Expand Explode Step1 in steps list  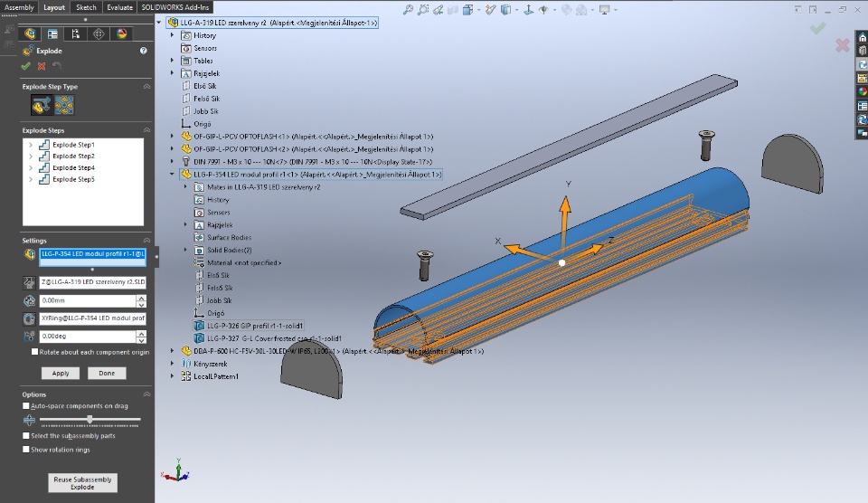(31, 145)
